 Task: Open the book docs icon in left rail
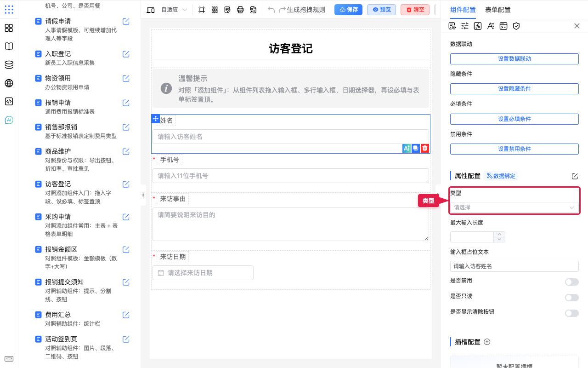tap(9, 46)
